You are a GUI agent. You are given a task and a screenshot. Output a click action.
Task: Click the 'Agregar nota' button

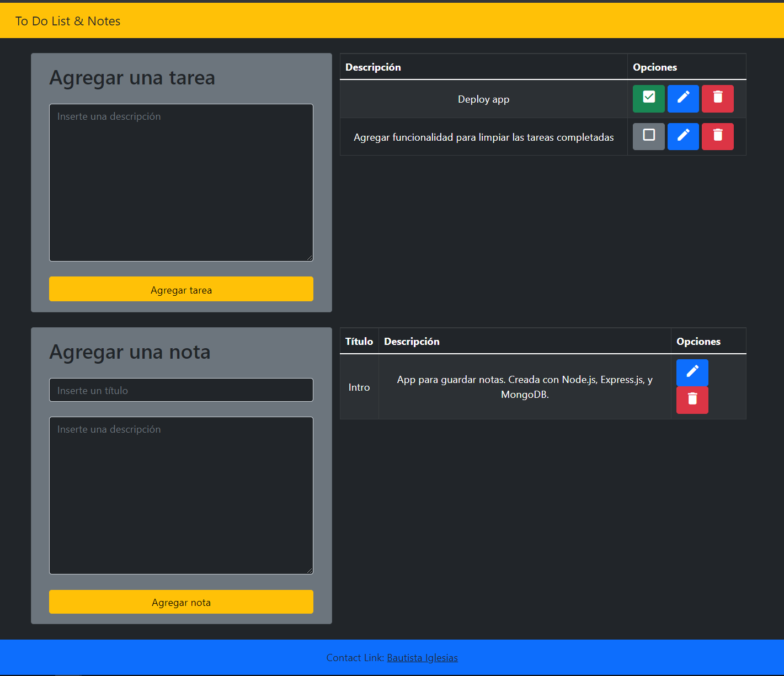181,602
